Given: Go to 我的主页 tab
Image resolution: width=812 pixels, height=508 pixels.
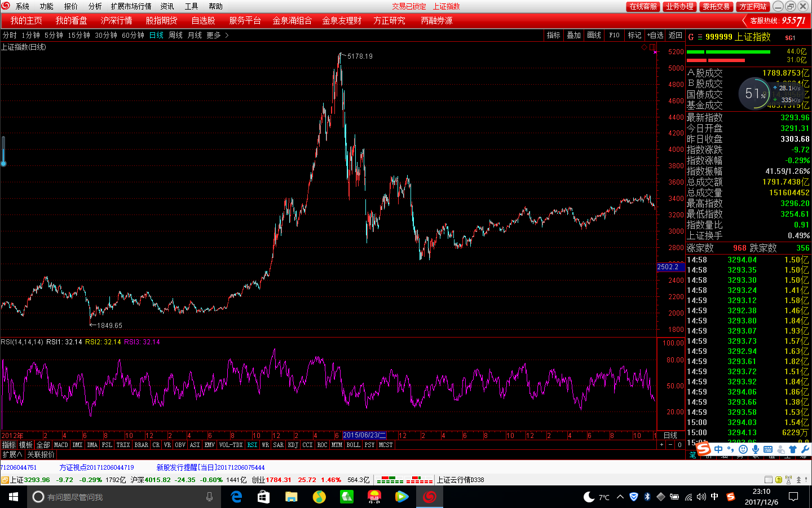Looking at the screenshot, I should point(26,20).
